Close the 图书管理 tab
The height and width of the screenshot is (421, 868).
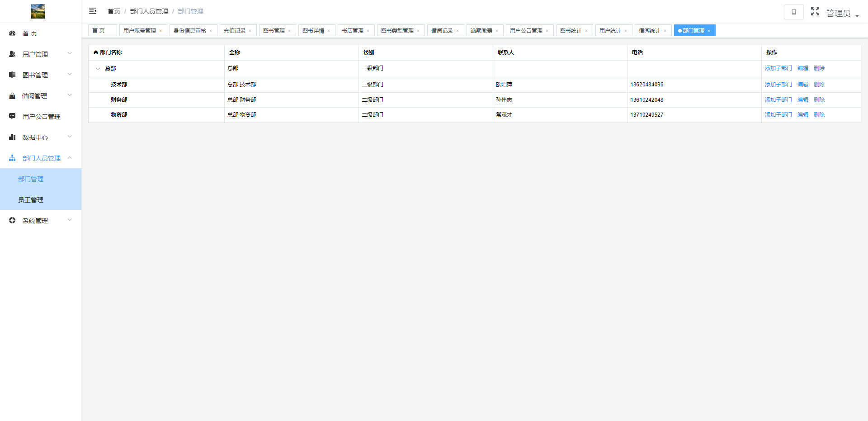[x=289, y=31]
